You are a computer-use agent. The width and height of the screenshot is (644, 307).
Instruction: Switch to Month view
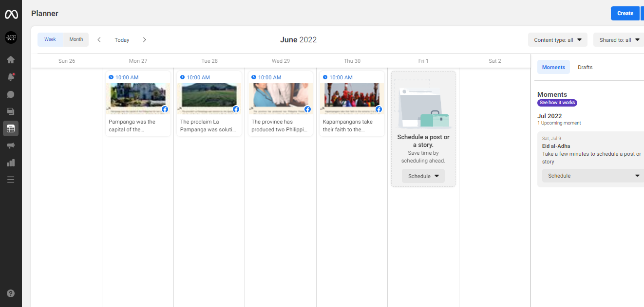[x=76, y=39]
